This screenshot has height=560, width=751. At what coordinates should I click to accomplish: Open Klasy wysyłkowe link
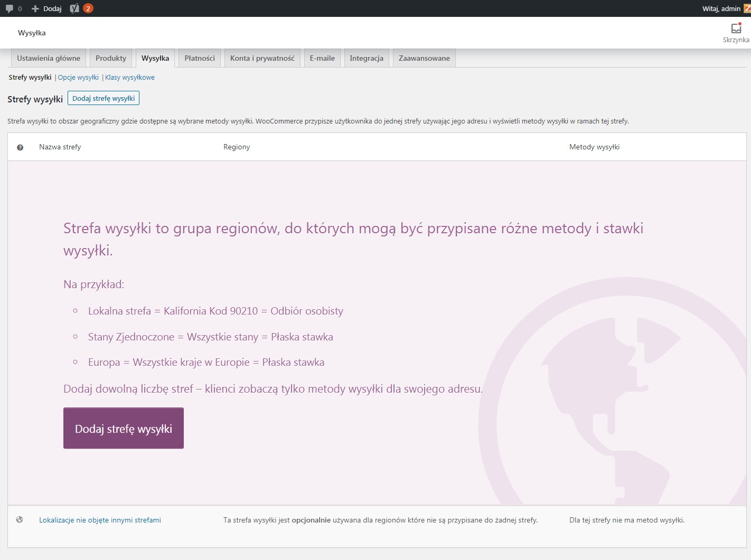pyautogui.click(x=130, y=77)
